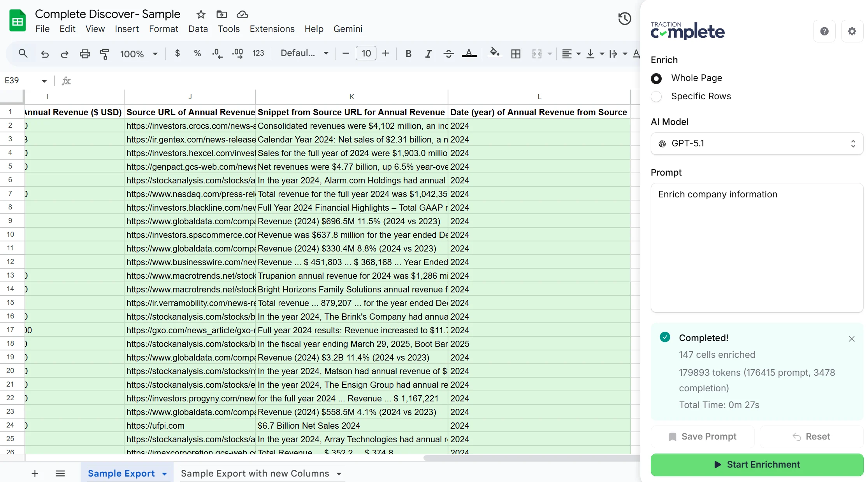Open the borders tool

(516, 54)
